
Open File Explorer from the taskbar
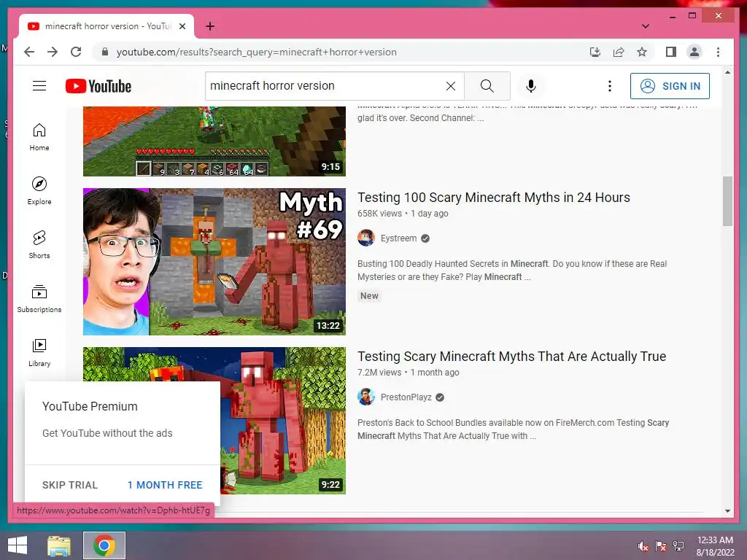coord(59,545)
